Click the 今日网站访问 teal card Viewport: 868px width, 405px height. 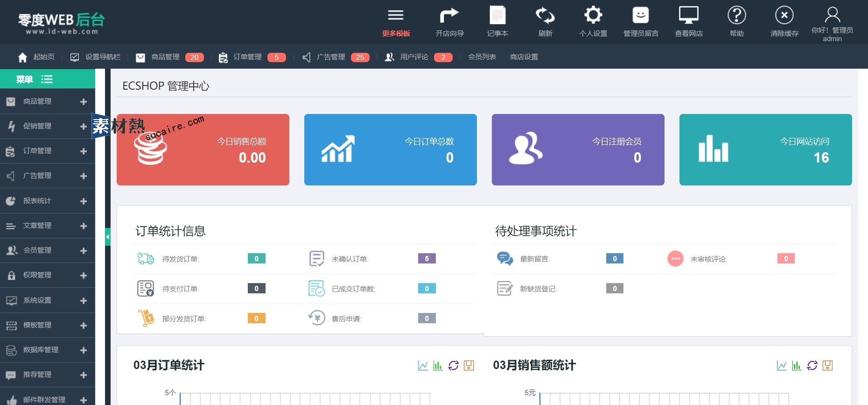766,149
